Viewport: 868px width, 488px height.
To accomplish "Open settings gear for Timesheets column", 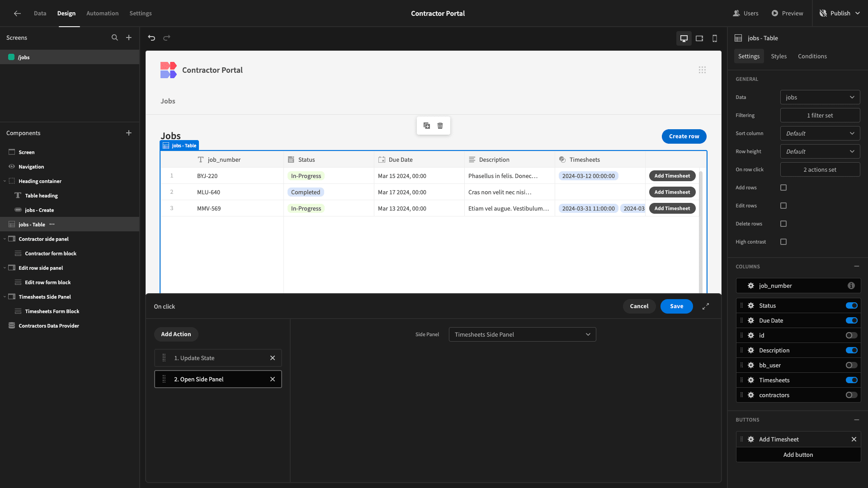I will (751, 380).
